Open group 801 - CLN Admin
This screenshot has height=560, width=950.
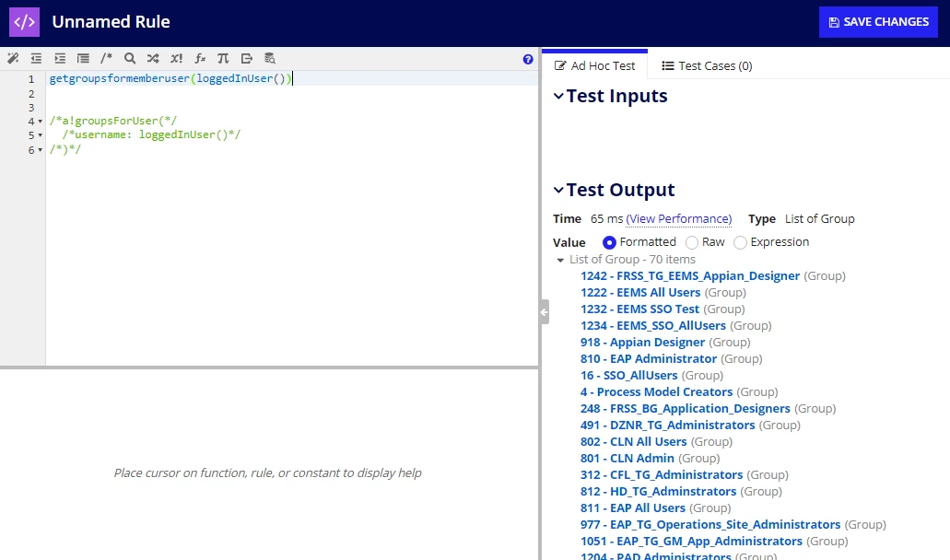pos(627,459)
